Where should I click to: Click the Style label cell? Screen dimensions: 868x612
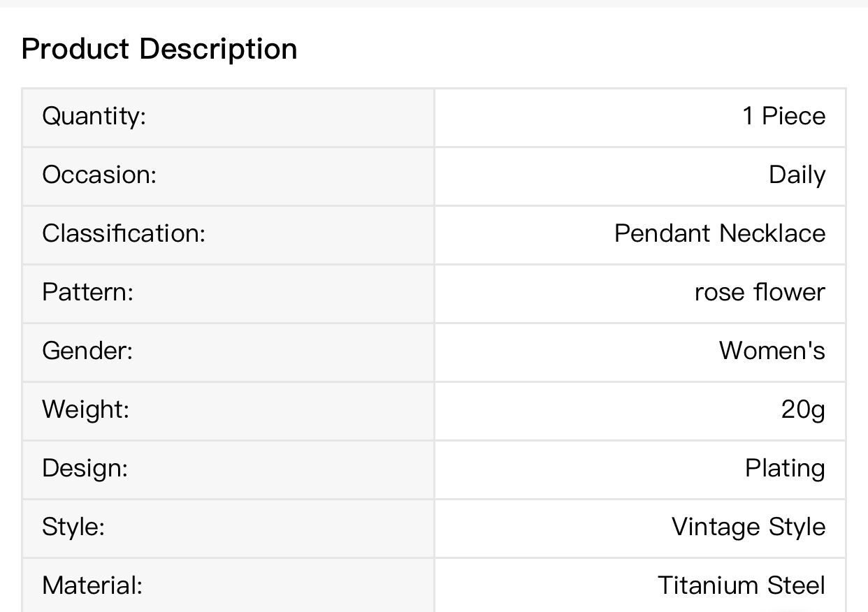[73, 527]
